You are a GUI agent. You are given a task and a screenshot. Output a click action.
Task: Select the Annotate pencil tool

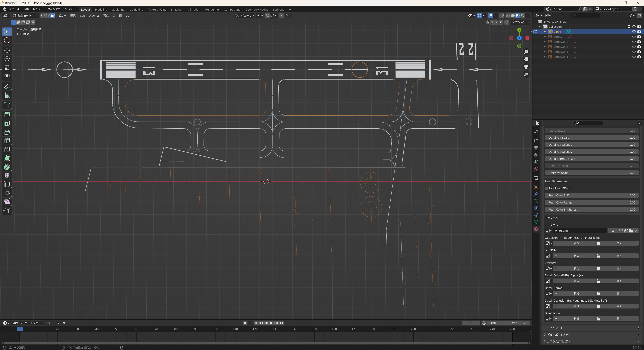click(x=7, y=86)
